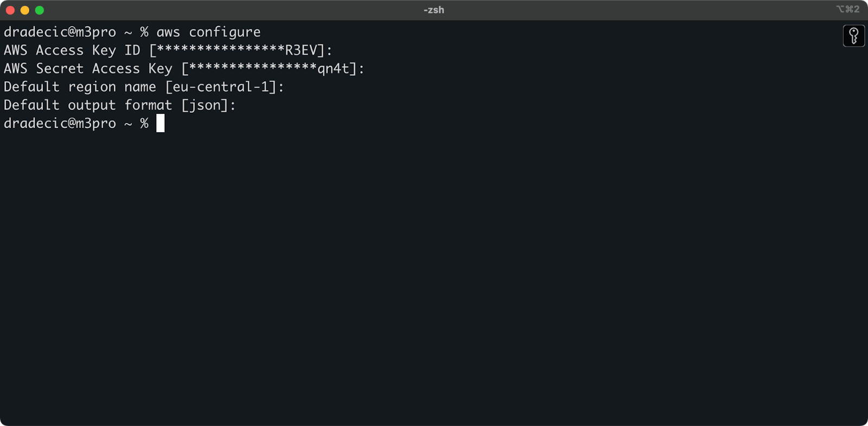
Task: Click the AWS Secret Access Key line
Action: click(184, 69)
